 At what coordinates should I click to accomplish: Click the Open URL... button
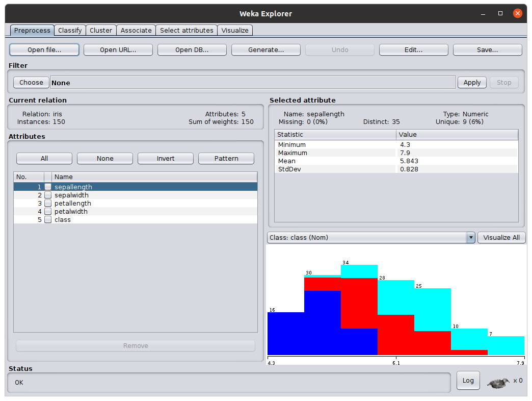[118, 49]
